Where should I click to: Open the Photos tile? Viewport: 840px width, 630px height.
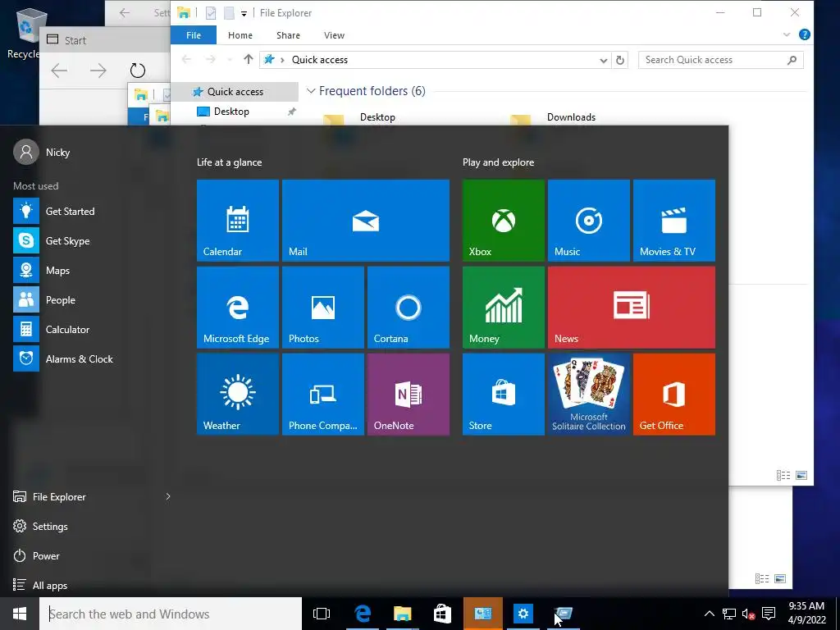323,308
